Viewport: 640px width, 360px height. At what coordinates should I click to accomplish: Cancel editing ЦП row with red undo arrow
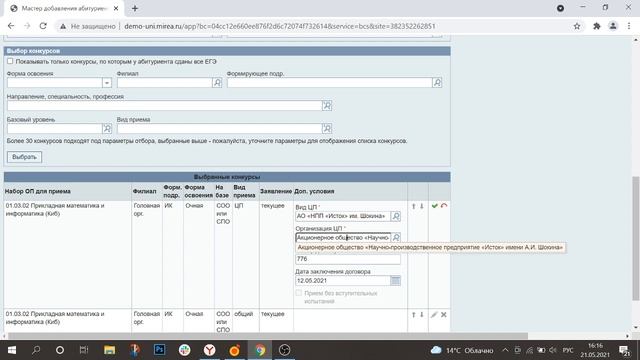(444, 206)
